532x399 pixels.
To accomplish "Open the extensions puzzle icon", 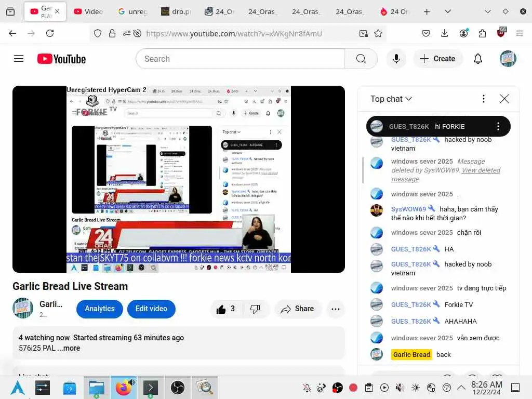I will [482, 33].
